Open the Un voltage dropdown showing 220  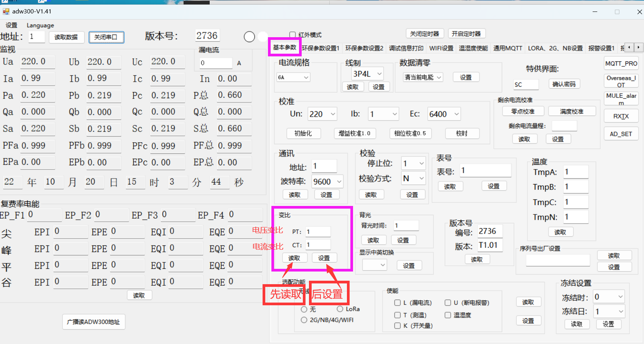pyautogui.click(x=322, y=114)
